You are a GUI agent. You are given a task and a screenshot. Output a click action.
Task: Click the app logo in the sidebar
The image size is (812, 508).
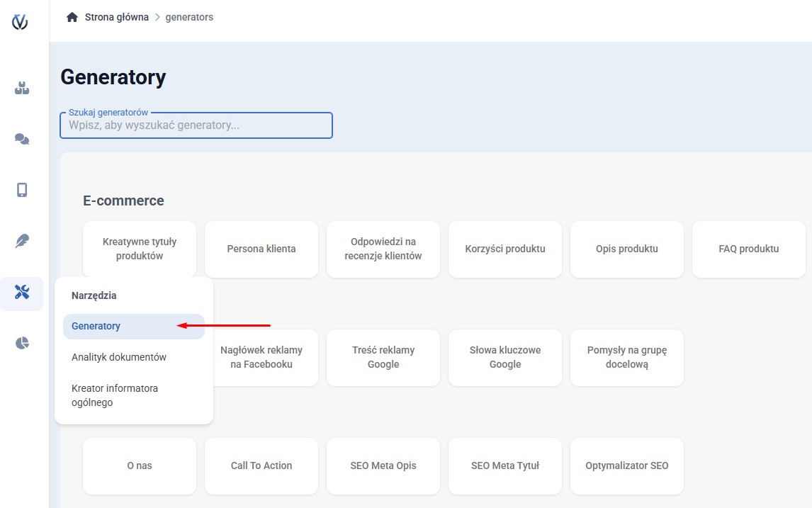(21, 22)
